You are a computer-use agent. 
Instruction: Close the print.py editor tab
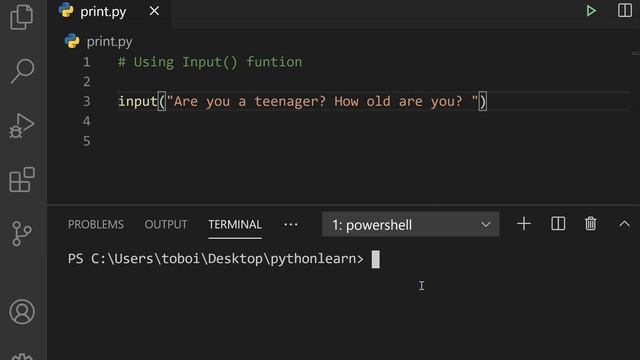coord(154,11)
